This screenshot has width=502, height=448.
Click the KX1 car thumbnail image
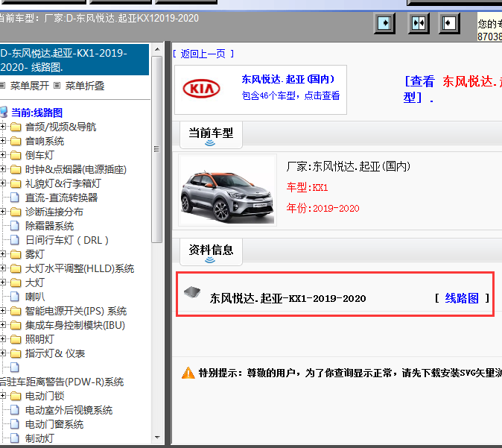(227, 190)
